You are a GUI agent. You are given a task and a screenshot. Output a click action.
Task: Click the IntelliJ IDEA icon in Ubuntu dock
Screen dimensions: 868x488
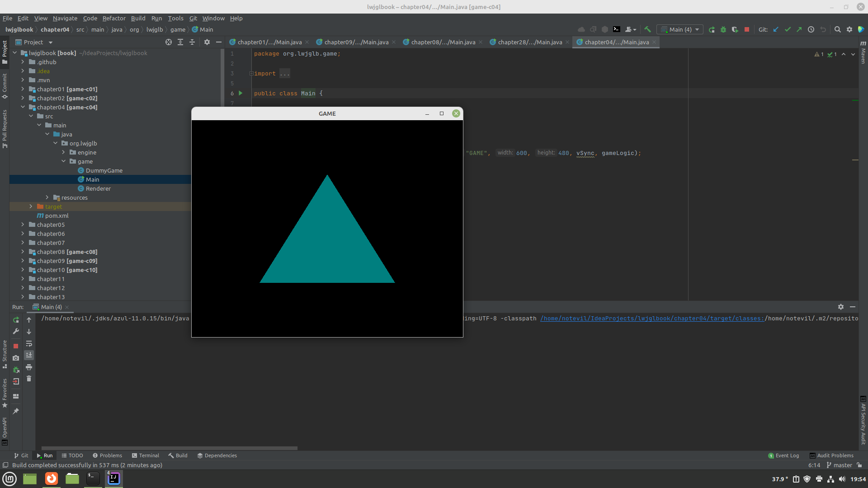[113, 478]
